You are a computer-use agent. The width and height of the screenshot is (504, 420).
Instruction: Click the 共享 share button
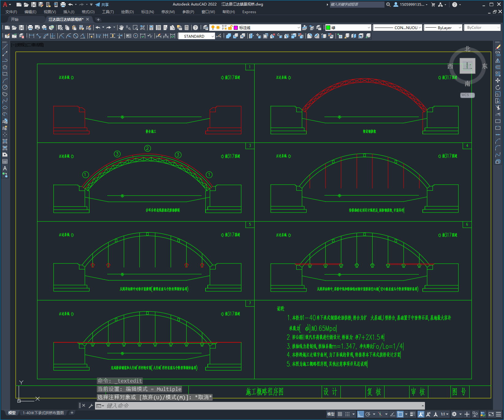tap(102, 4)
